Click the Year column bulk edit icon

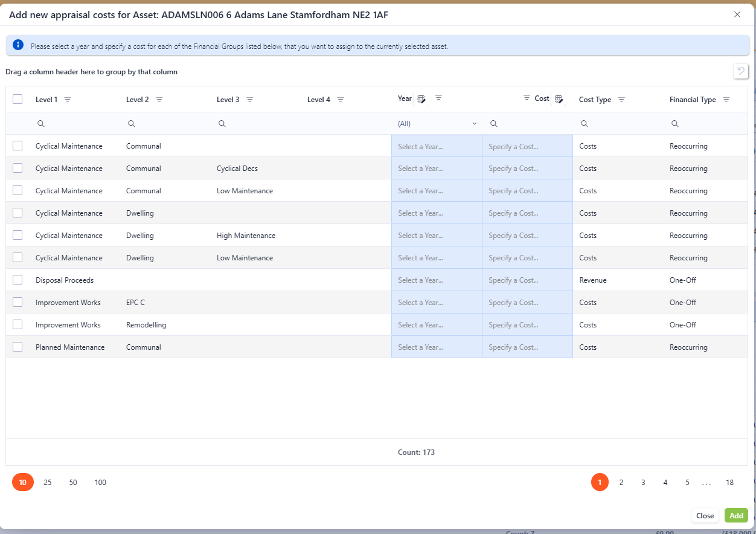tap(421, 99)
